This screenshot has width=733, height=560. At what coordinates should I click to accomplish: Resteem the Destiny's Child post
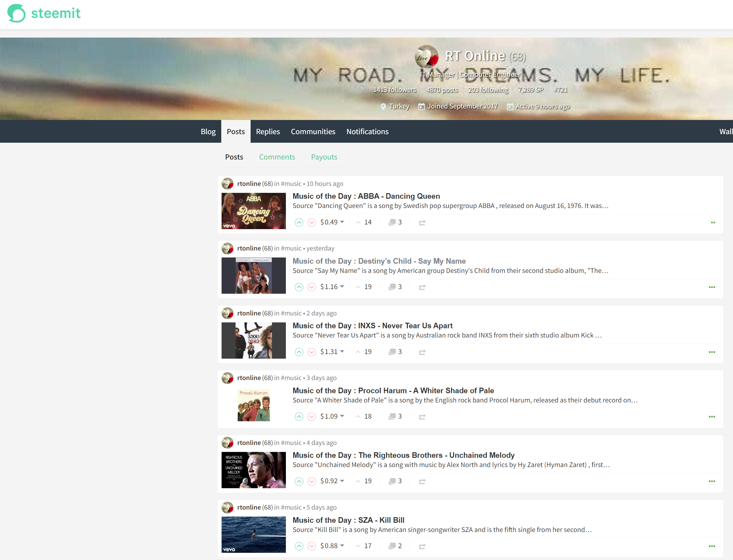click(422, 287)
